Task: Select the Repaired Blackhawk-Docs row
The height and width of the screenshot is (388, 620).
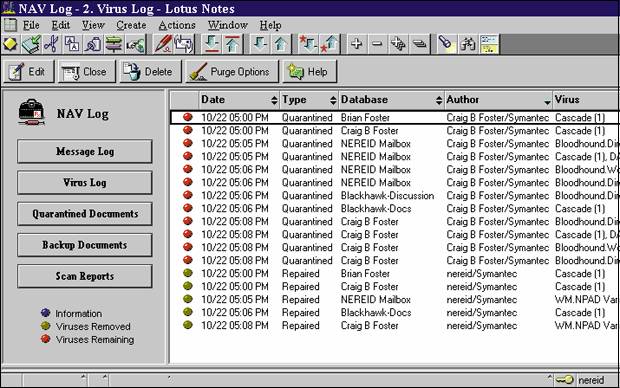Action: pyautogui.click(x=395, y=312)
